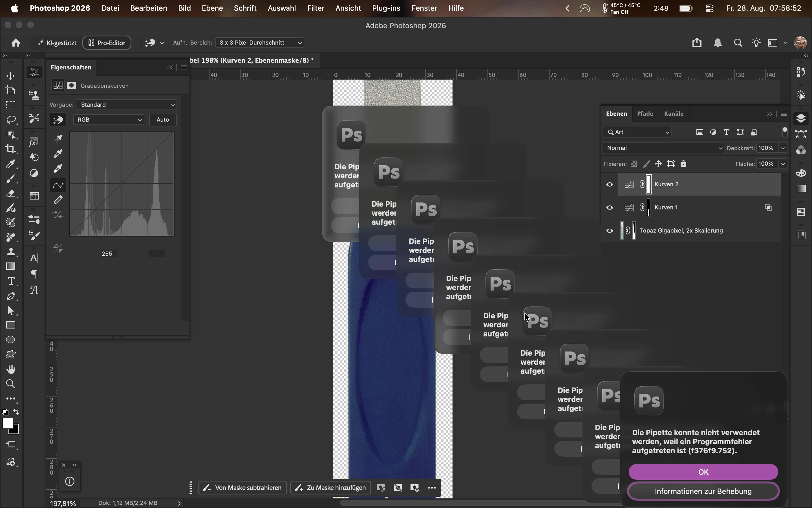Select the Zoom tool
The width and height of the screenshot is (812, 508).
point(11,384)
